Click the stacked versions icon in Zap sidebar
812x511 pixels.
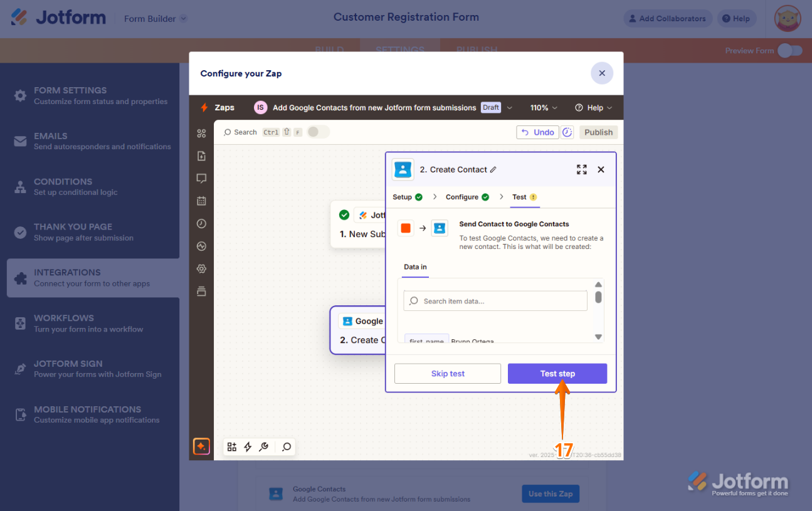click(201, 291)
